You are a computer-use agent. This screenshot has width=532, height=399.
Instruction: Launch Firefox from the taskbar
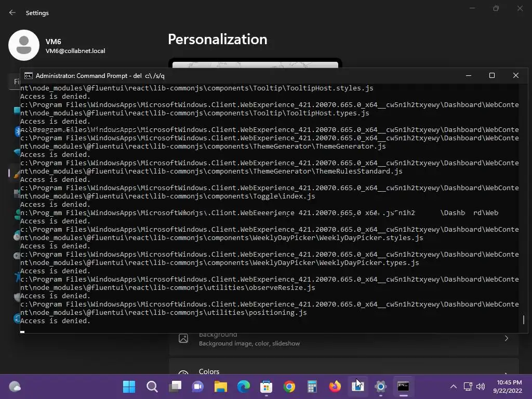coord(335,387)
